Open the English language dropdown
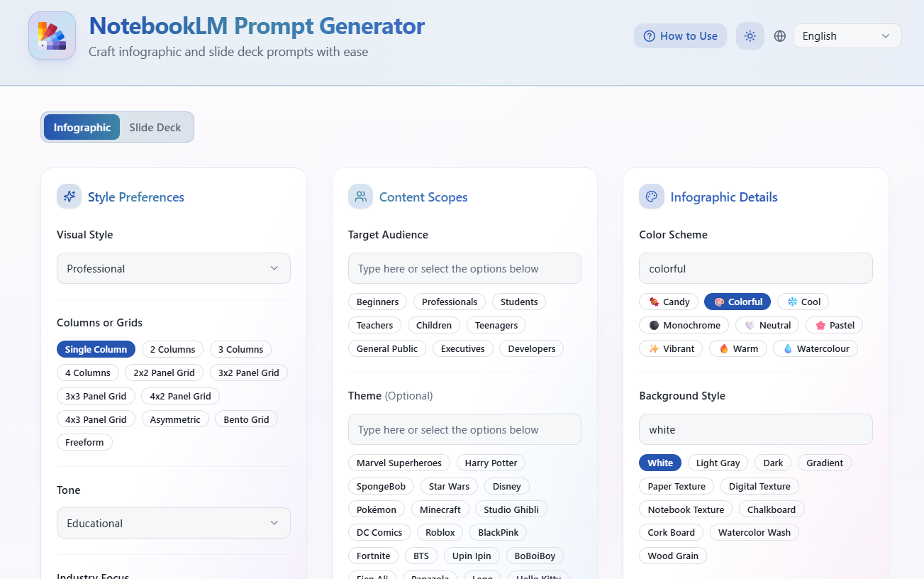Screen dimensions: 924x579 click(x=847, y=36)
